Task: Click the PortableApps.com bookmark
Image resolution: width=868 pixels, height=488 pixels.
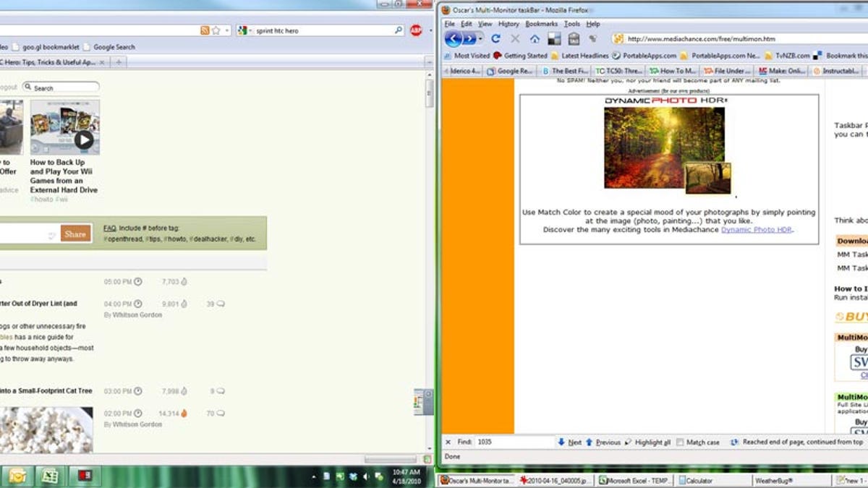Action: click(644, 56)
